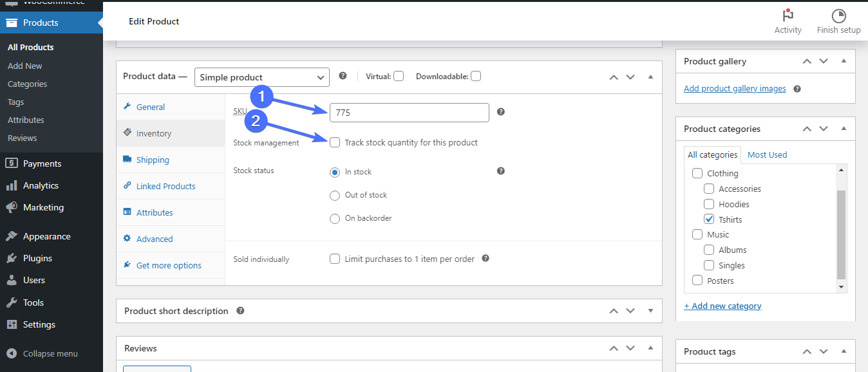Check the Hoodies category checkbox
This screenshot has width=868, height=372.
pos(709,204)
